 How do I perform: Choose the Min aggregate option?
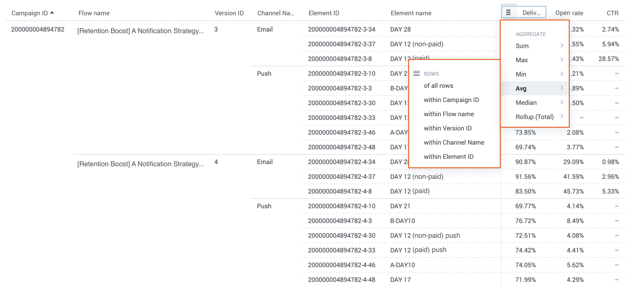point(521,74)
